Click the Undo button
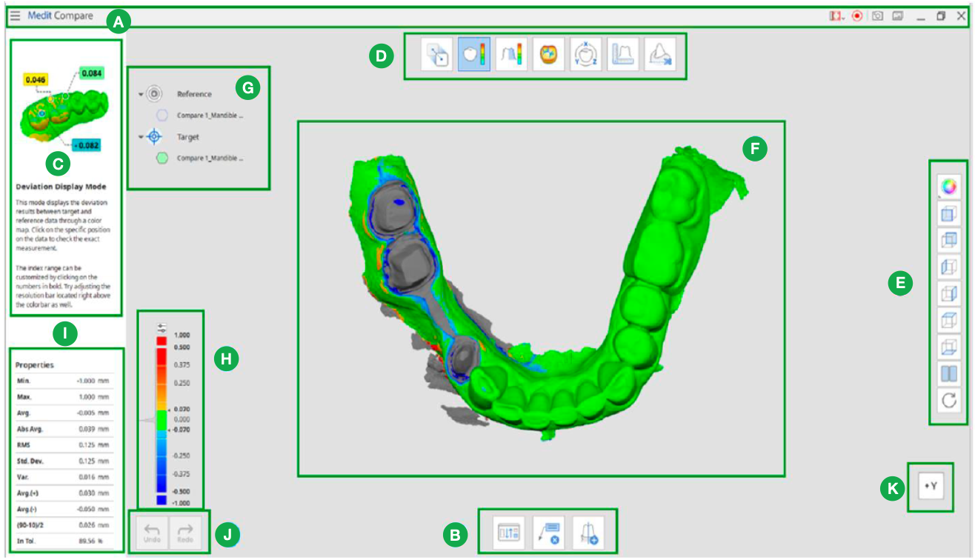Screen dimensions: 975x560 tap(153, 532)
